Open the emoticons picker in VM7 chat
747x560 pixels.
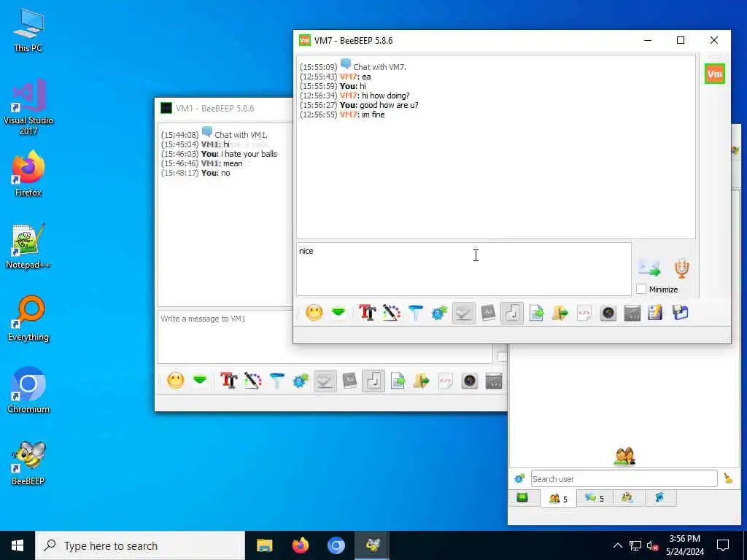click(314, 313)
